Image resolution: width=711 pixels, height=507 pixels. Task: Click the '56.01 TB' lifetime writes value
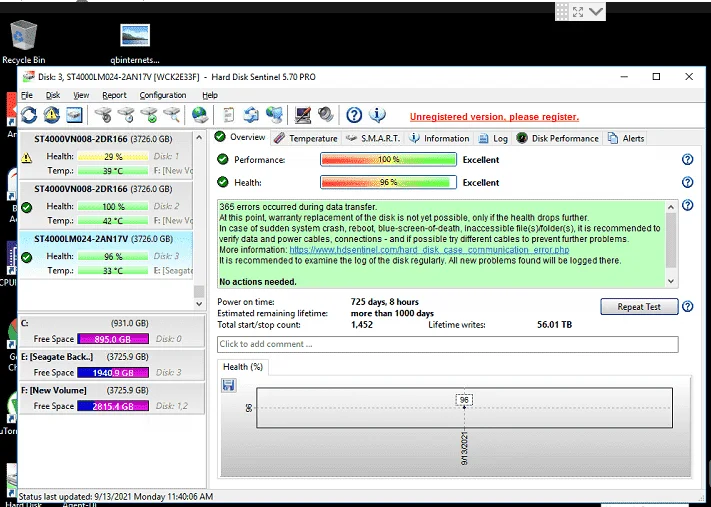pyautogui.click(x=554, y=325)
